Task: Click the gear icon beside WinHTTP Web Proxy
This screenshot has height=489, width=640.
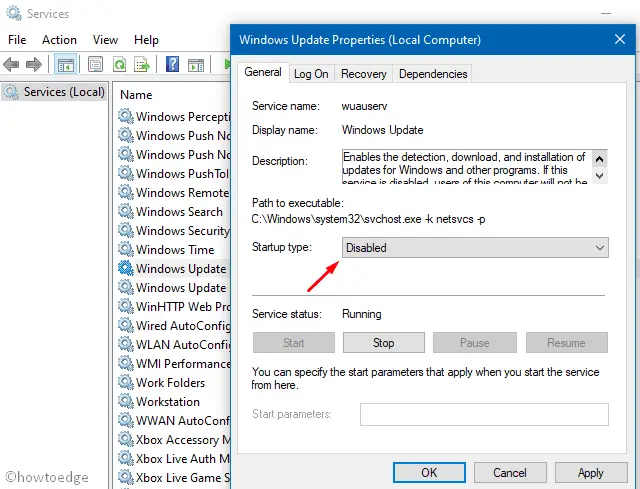Action: point(126,307)
